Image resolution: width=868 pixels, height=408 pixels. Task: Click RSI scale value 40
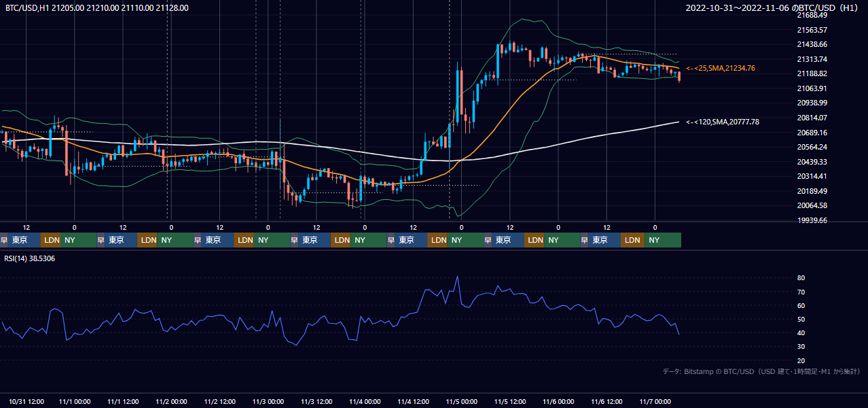[801, 333]
